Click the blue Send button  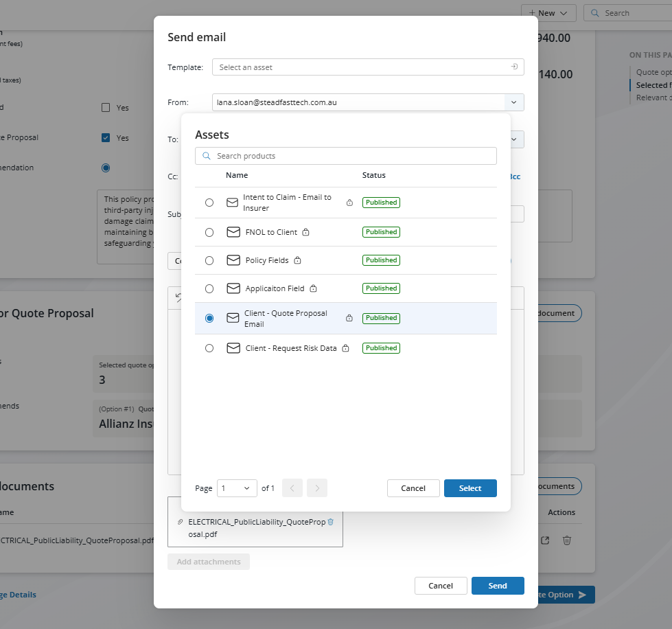498,586
